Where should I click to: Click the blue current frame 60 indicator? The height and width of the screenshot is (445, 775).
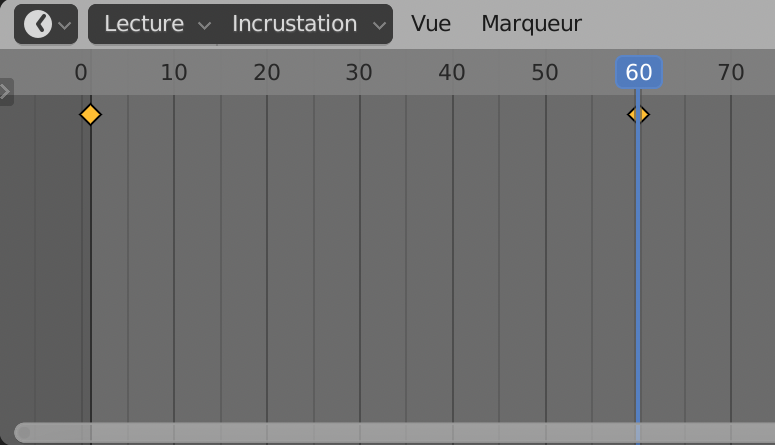tap(639, 72)
